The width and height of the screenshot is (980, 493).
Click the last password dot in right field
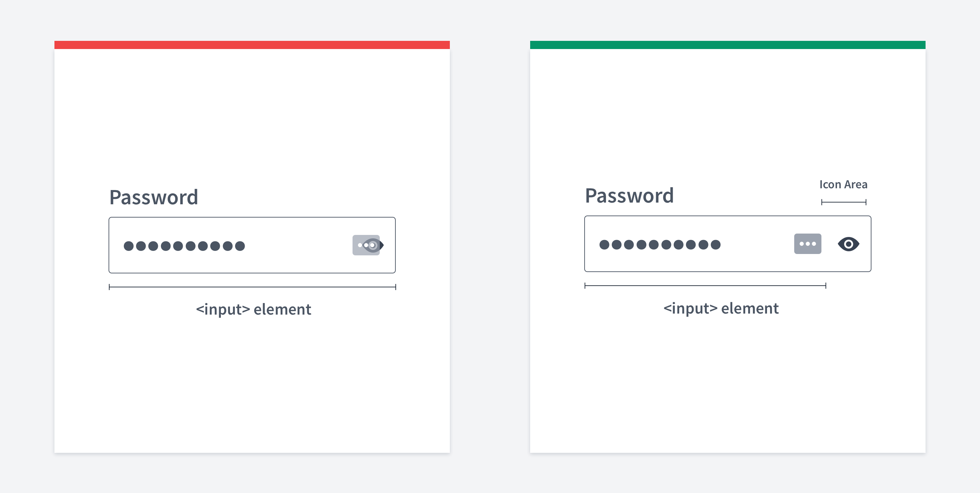coord(715,244)
